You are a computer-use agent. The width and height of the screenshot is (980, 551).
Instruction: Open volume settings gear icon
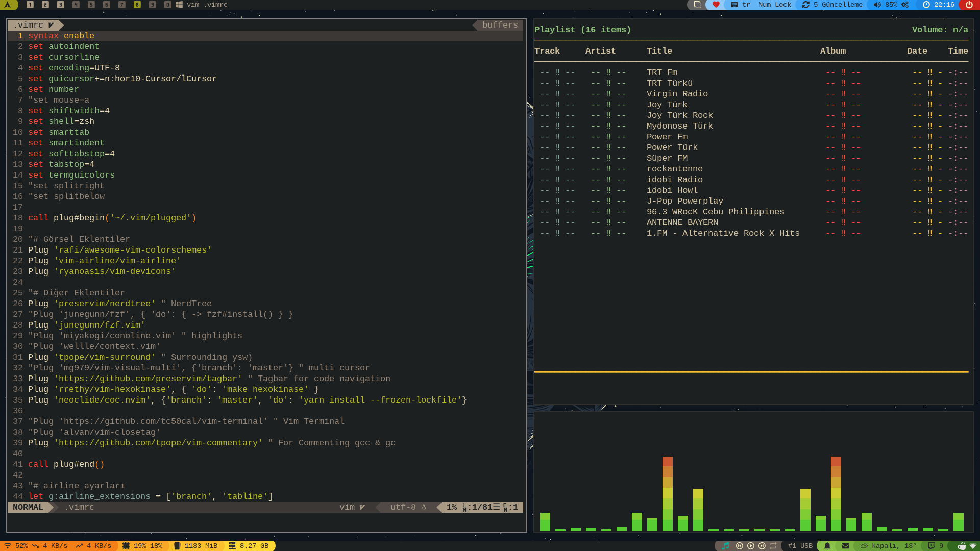click(905, 5)
